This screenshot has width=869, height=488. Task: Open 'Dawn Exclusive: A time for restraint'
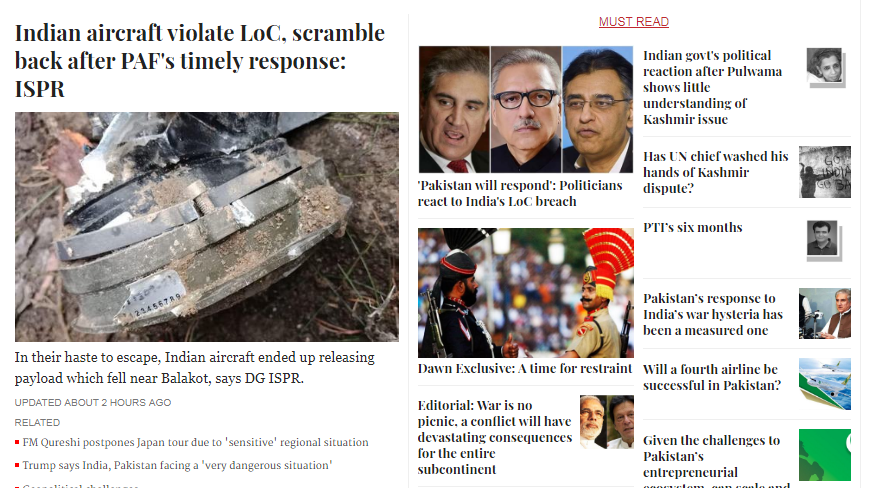525,368
